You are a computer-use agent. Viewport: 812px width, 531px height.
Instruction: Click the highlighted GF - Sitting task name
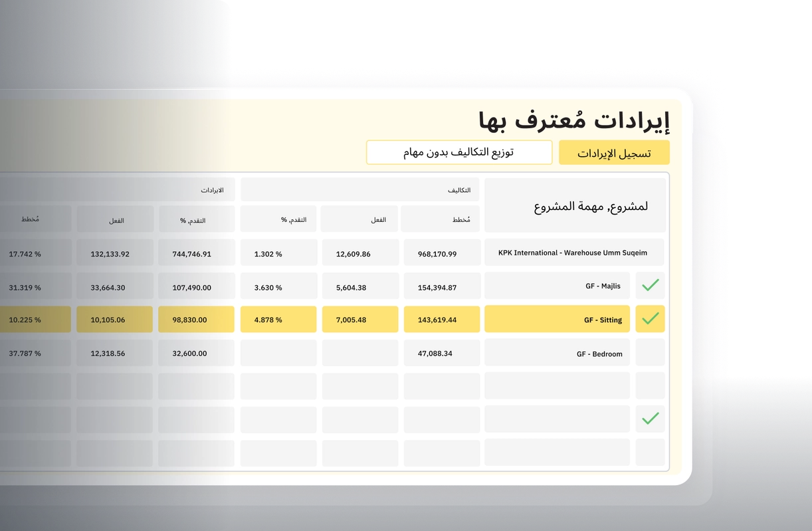tap(557, 319)
